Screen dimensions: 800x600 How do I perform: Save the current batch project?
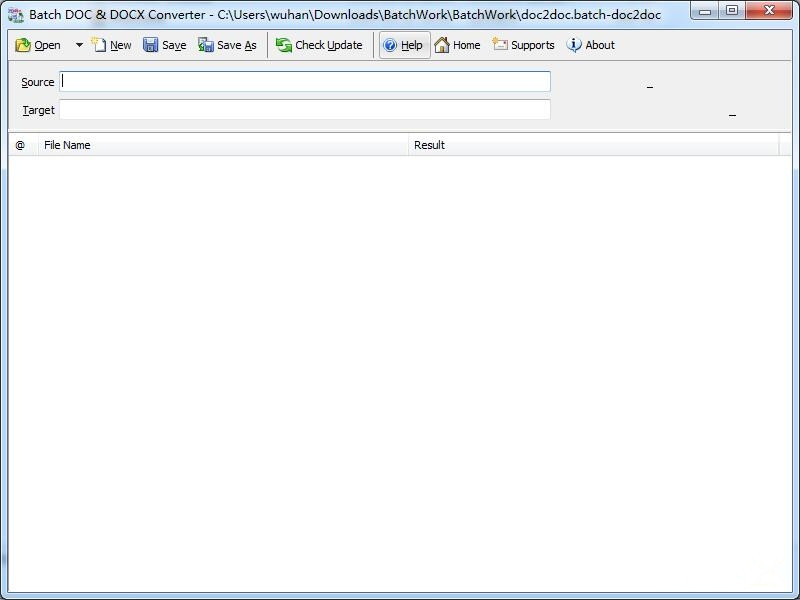(x=165, y=45)
